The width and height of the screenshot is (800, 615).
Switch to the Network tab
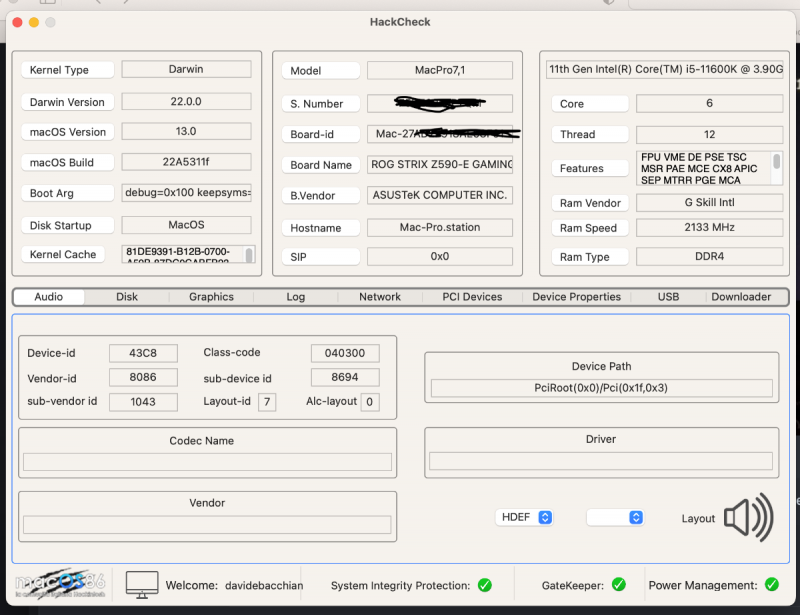point(379,297)
